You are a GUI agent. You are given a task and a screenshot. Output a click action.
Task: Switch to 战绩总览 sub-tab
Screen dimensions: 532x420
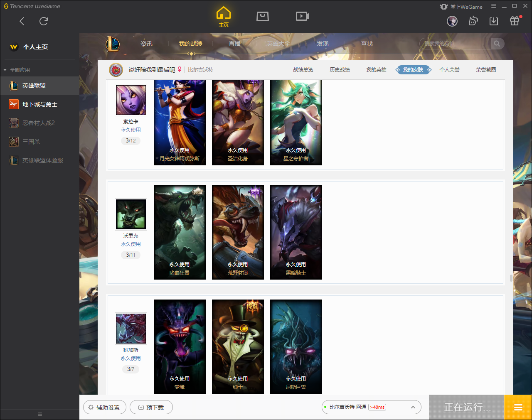click(303, 70)
